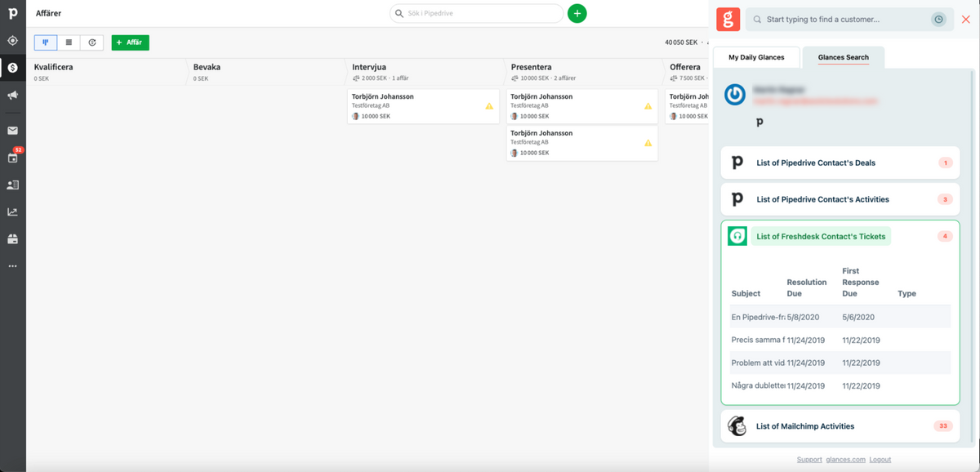This screenshot has height=472, width=980.
Task: Select the ticket row Några dublette
Action: [840, 385]
